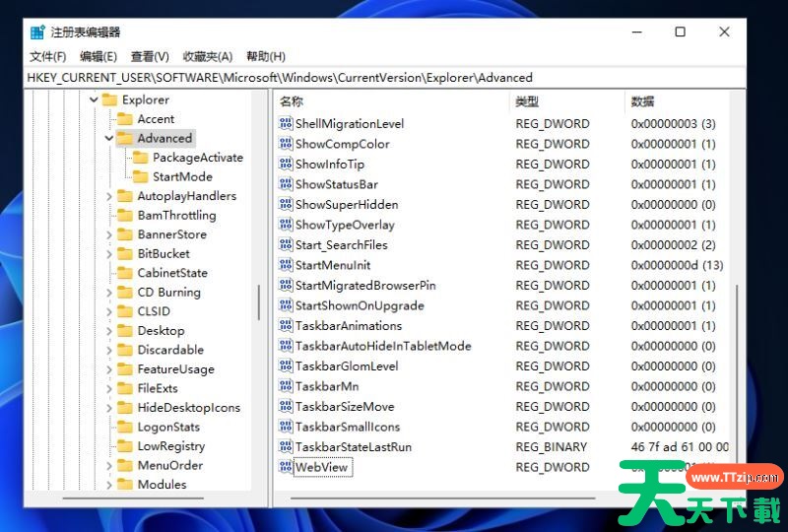The width and height of the screenshot is (788, 532).
Task: Click the ShowCompColor value icon
Action: 286,144
